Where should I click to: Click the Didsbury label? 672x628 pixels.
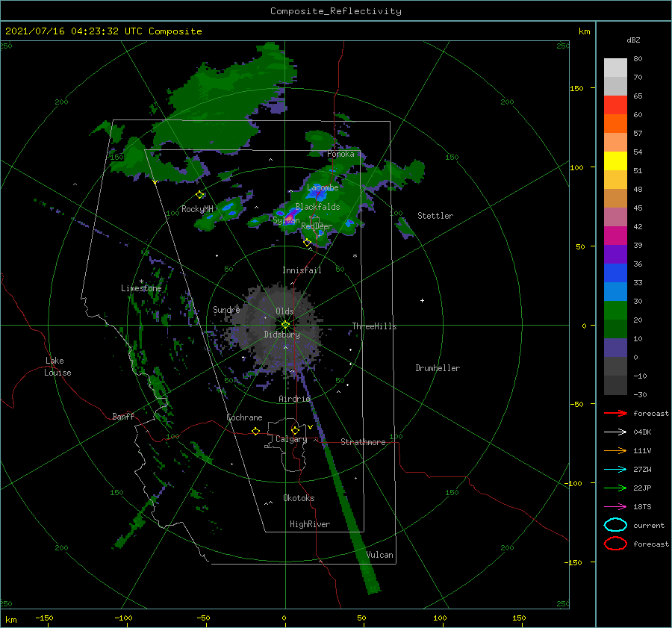tap(281, 335)
